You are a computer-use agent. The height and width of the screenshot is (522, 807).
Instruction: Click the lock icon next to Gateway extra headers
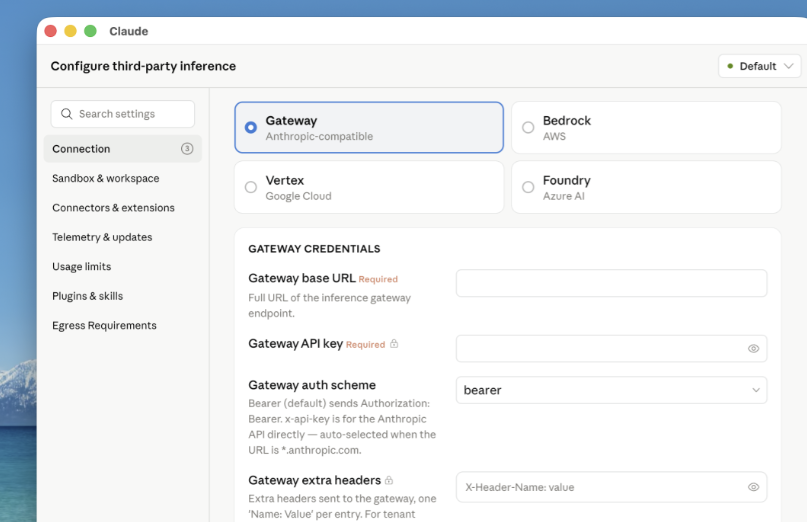(x=389, y=480)
